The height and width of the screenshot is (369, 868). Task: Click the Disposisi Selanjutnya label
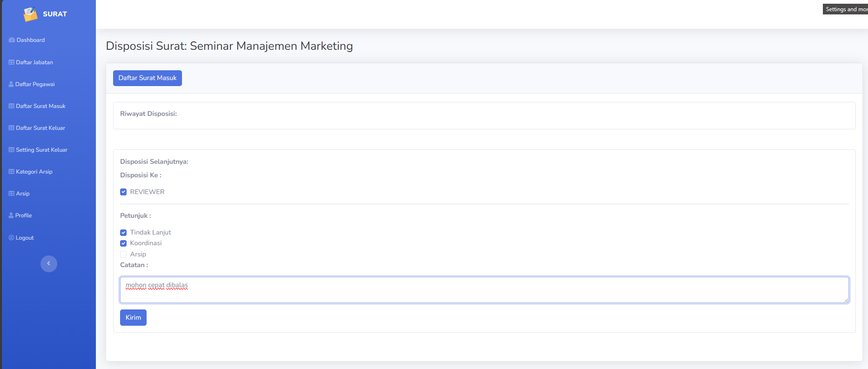click(x=154, y=162)
